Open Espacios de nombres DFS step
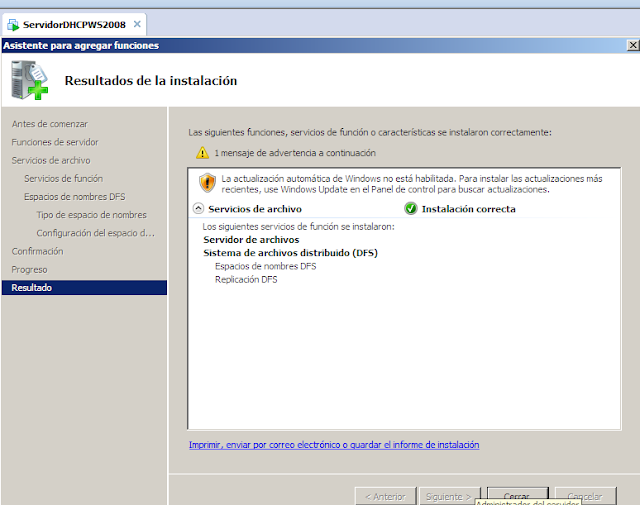Image resolution: width=640 pixels, height=505 pixels. 74,197
